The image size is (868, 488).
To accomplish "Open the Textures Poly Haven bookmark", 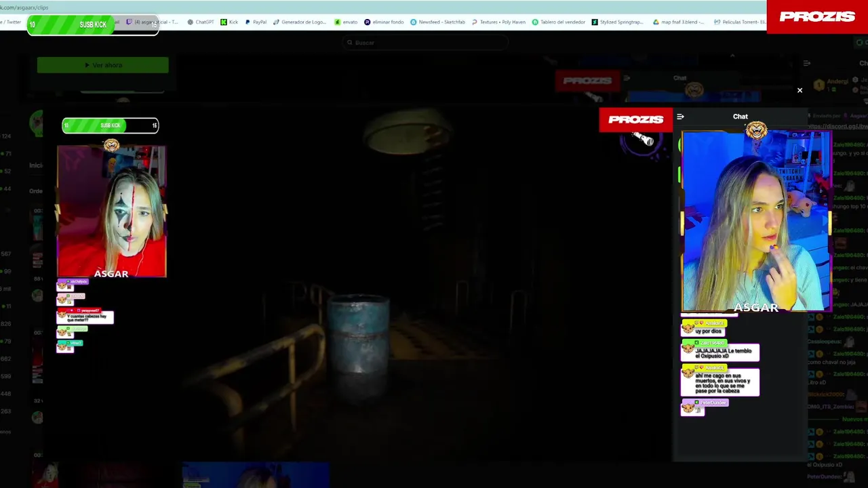I will click(x=498, y=22).
